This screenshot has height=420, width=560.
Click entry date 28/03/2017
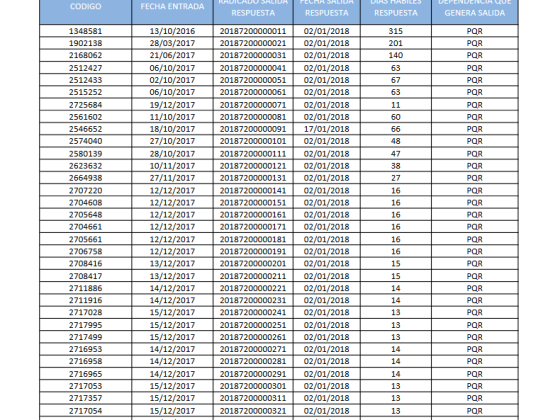pyautogui.click(x=172, y=43)
